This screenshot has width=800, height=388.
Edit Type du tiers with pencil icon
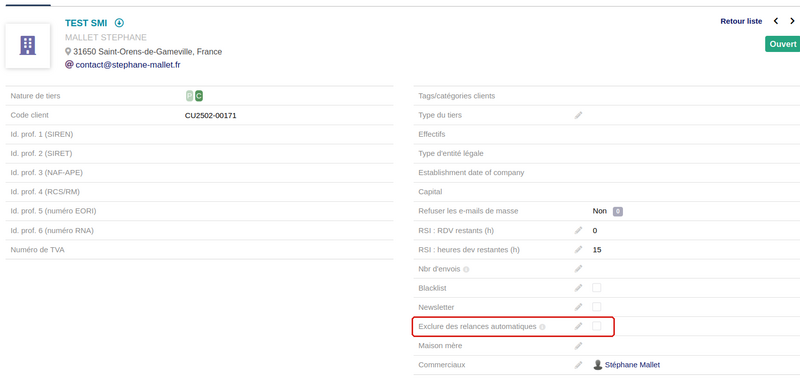578,115
